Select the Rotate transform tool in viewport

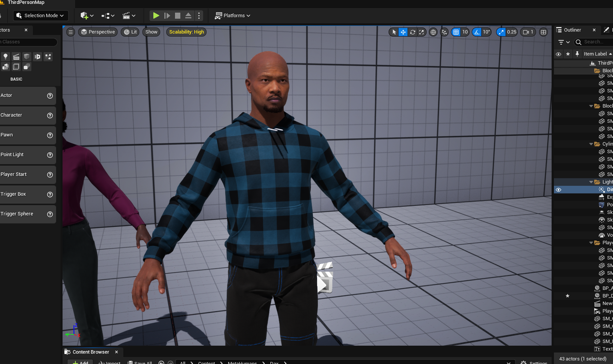413,32
